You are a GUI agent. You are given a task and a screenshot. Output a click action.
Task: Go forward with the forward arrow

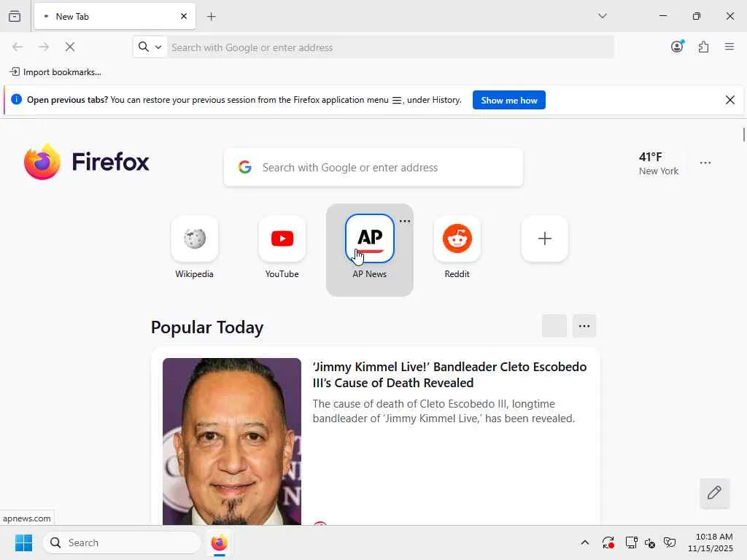point(44,47)
